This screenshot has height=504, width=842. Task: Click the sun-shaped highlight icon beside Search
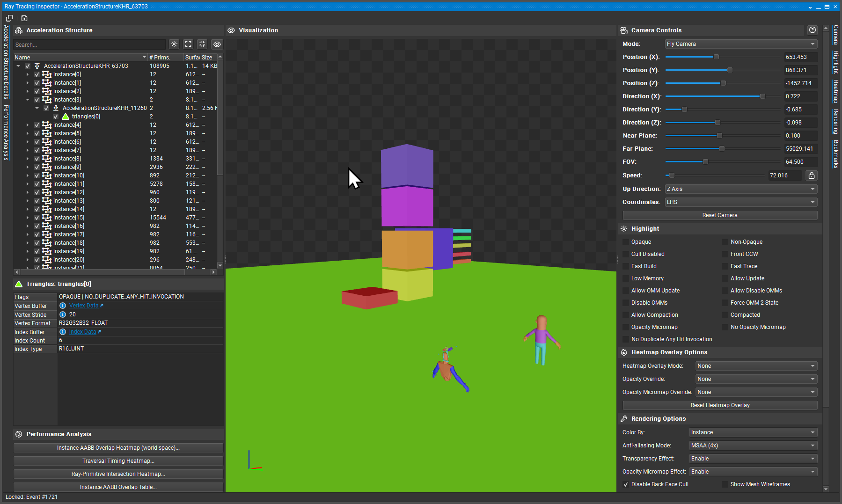pyautogui.click(x=174, y=44)
